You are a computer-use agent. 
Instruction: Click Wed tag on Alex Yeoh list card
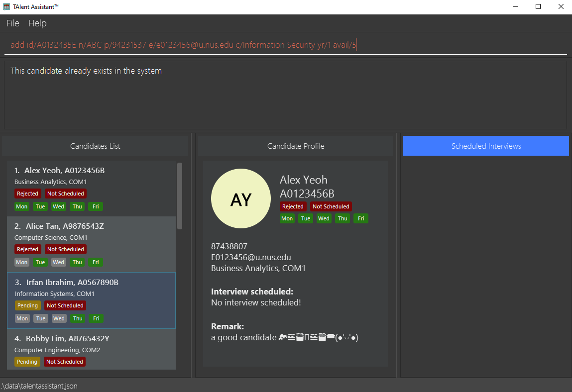pos(58,206)
